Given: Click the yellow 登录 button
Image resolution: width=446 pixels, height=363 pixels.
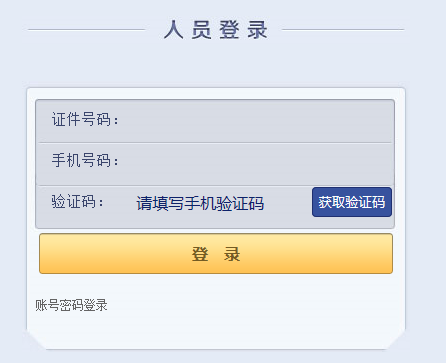Looking at the screenshot, I should [x=216, y=254].
